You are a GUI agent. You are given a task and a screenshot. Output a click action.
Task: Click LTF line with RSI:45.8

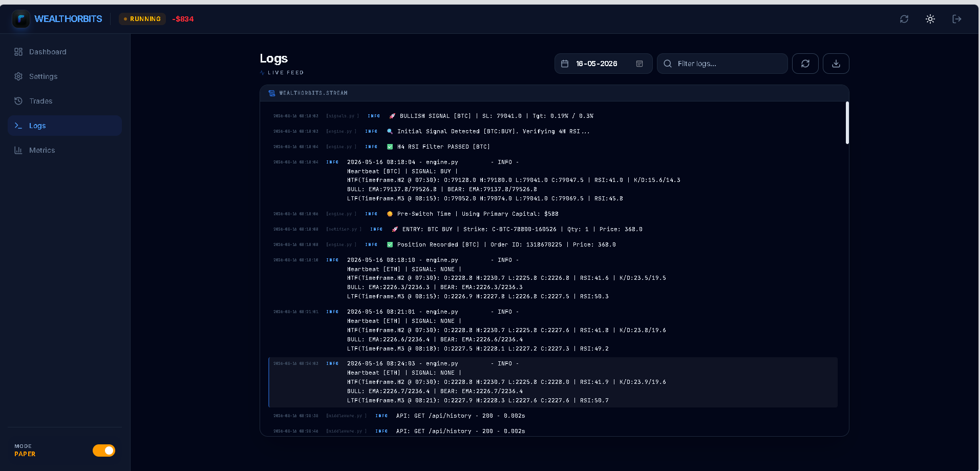click(485, 198)
